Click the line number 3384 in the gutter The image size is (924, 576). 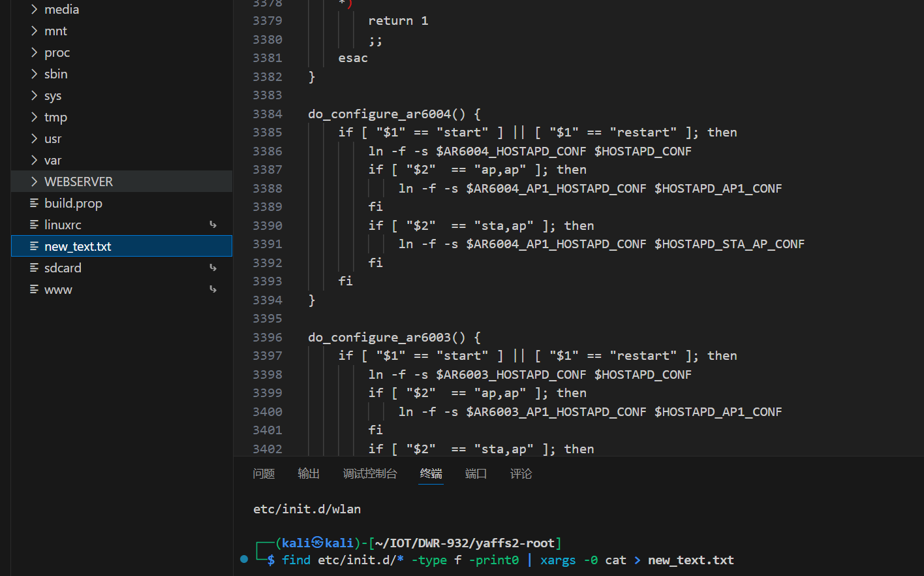(268, 114)
